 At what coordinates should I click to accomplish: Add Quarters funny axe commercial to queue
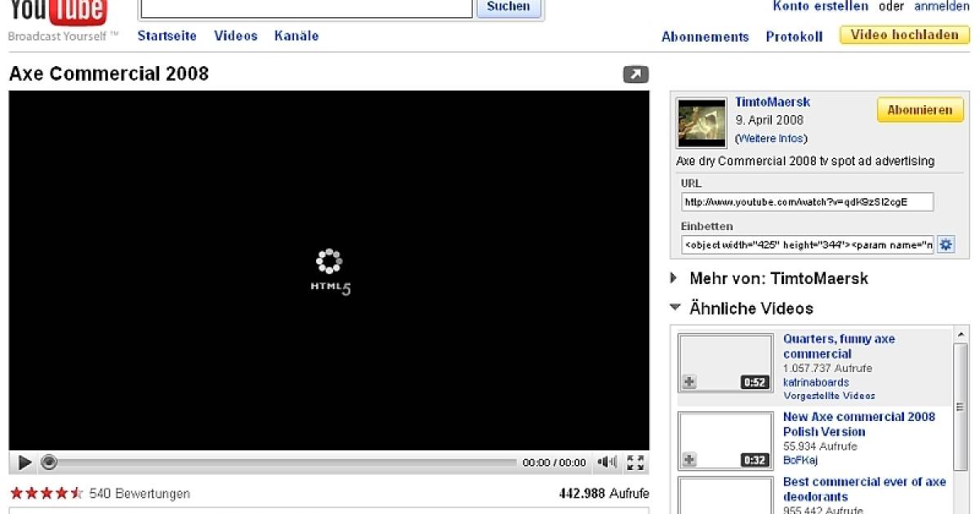coord(690,382)
